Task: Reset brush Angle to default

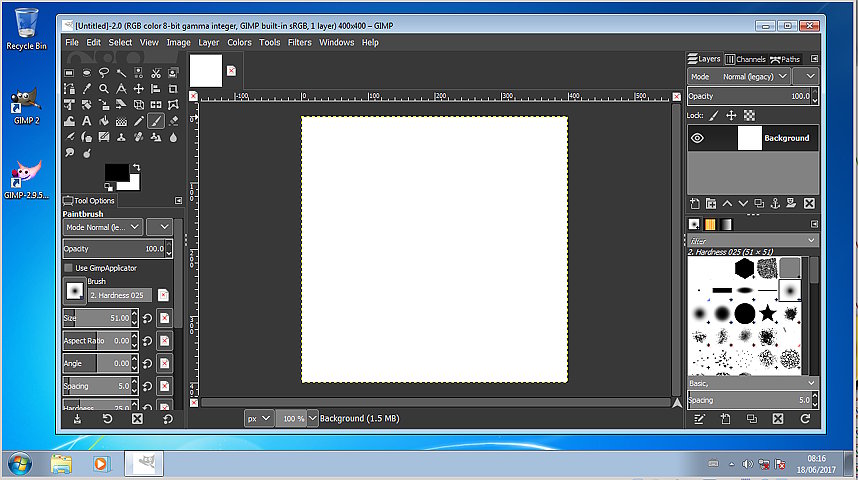Action: (x=147, y=363)
